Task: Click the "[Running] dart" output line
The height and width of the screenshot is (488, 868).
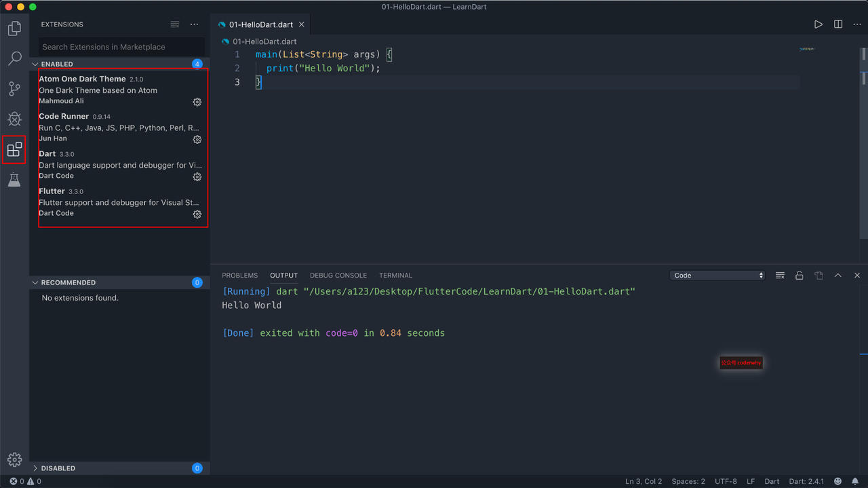Action: click(429, 291)
